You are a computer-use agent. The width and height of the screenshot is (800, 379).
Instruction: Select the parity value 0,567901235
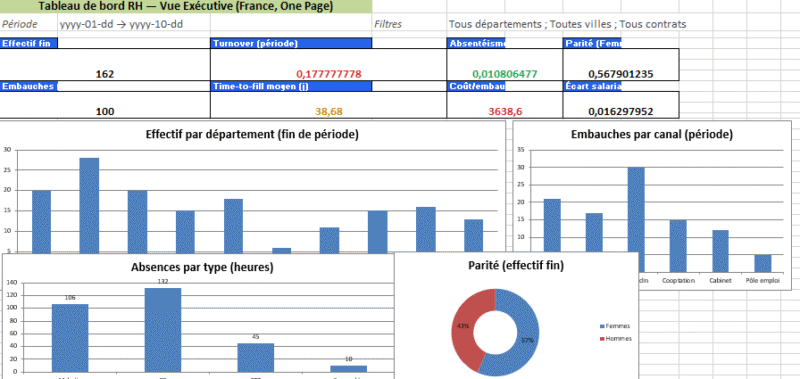point(620,74)
